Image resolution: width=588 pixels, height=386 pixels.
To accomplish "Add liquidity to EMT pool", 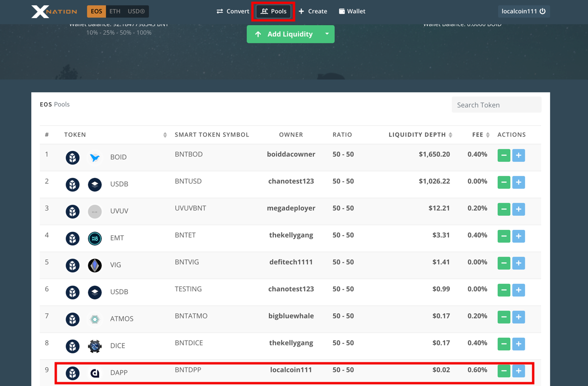I will pos(519,236).
